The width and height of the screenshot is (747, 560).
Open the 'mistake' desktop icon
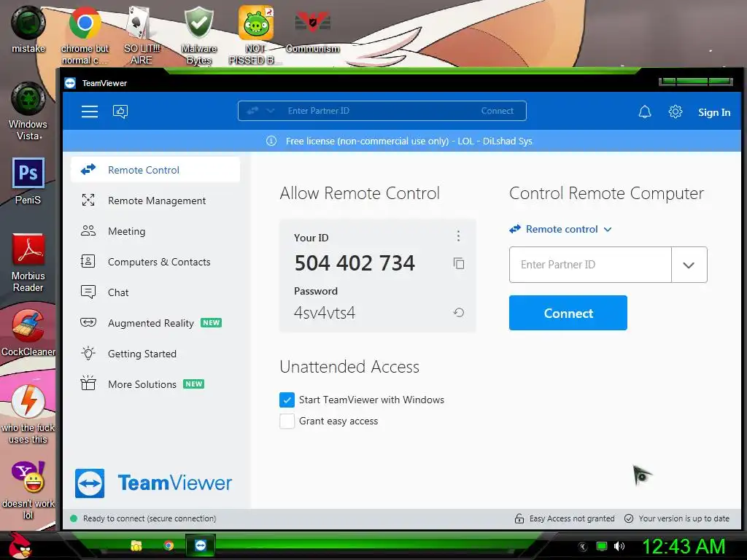(x=28, y=29)
